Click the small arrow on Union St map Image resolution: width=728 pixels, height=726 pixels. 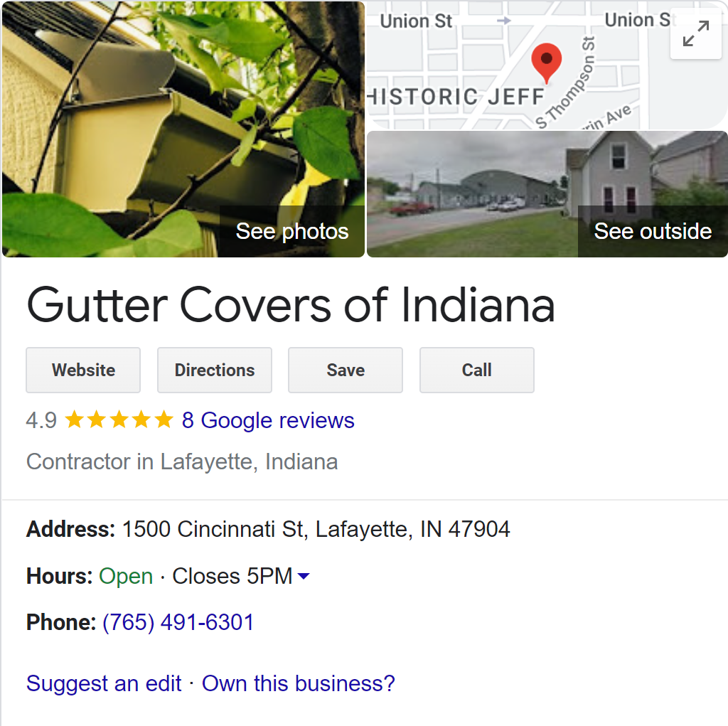coord(504,21)
